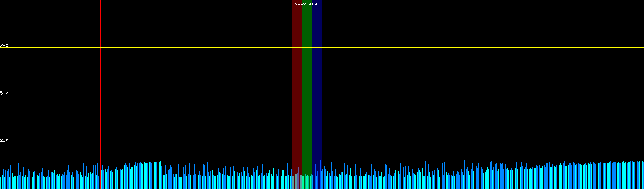Click where right red marker crosses 25% gridline
The width and height of the screenshot is (644, 189).
(463, 142)
